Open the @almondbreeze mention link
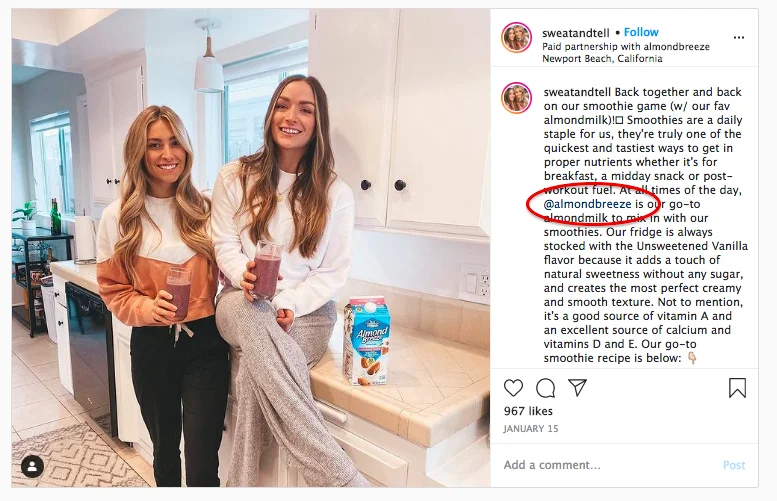This screenshot has height=501, width=777. [x=588, y=204]
